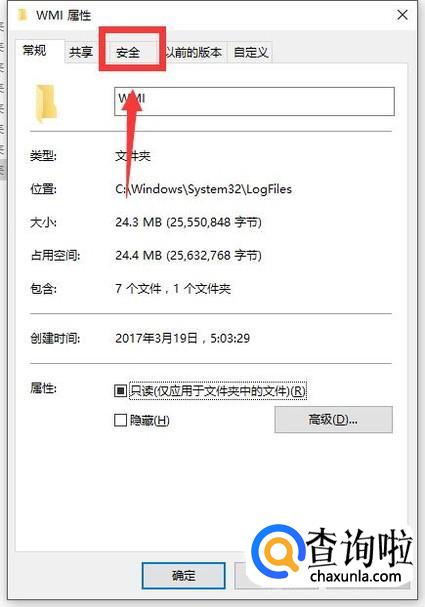
Task: Close the WMI 属性 dialog
Action: click(402, 15)
